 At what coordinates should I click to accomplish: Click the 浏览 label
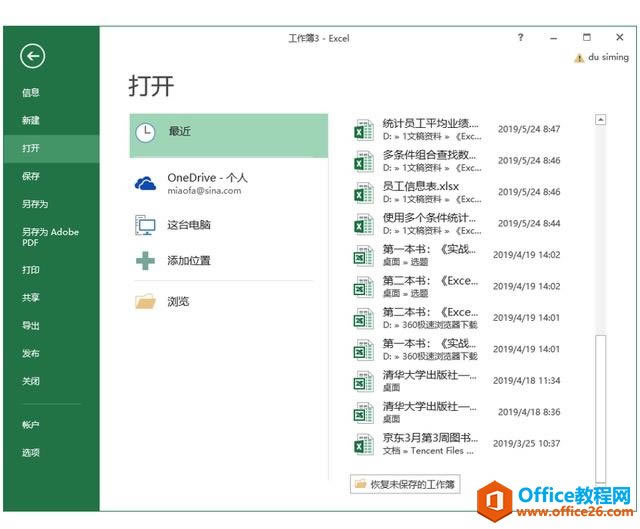coord(178,302)
